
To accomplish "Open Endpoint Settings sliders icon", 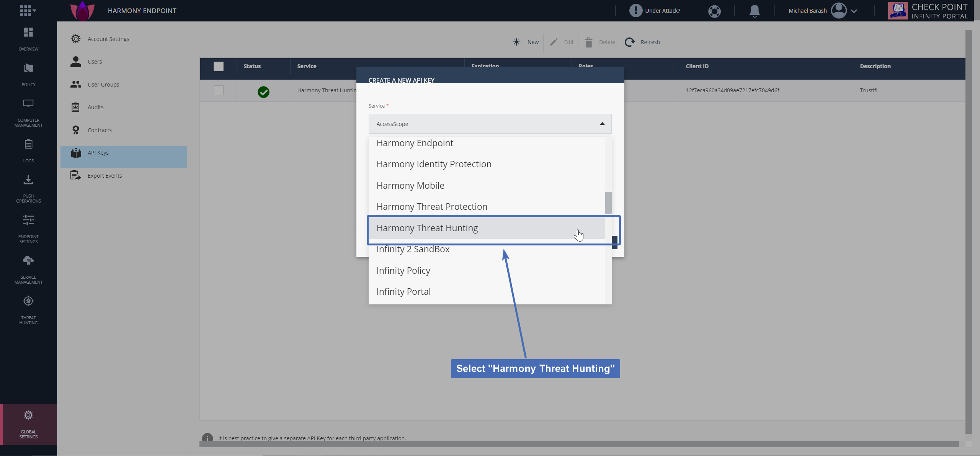I will tap(28, 220).
